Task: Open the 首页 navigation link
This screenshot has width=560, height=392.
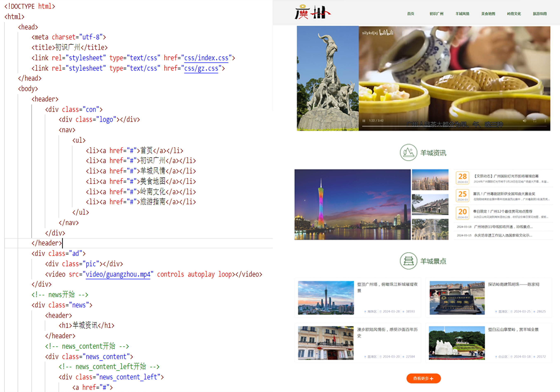Action: click(x=411, y=14)
